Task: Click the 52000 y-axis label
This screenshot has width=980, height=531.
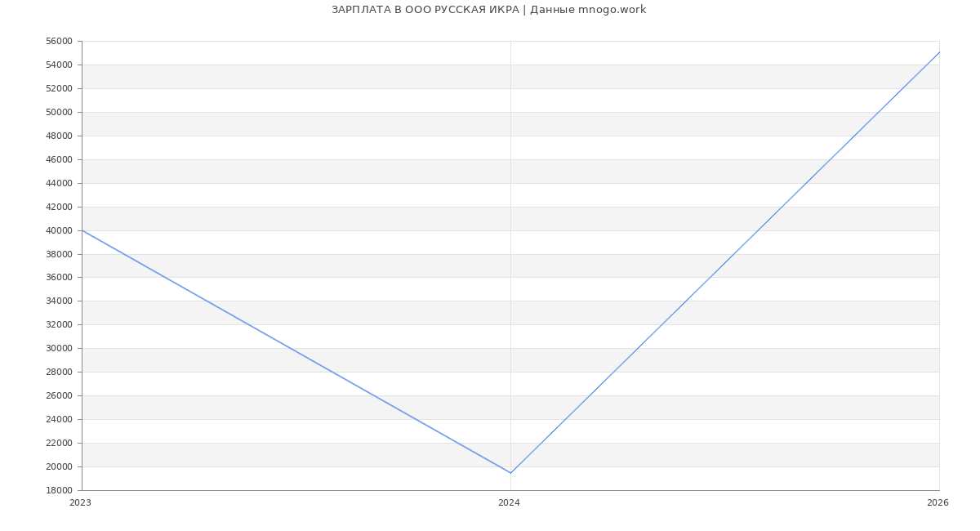Action: click(60, 89)
